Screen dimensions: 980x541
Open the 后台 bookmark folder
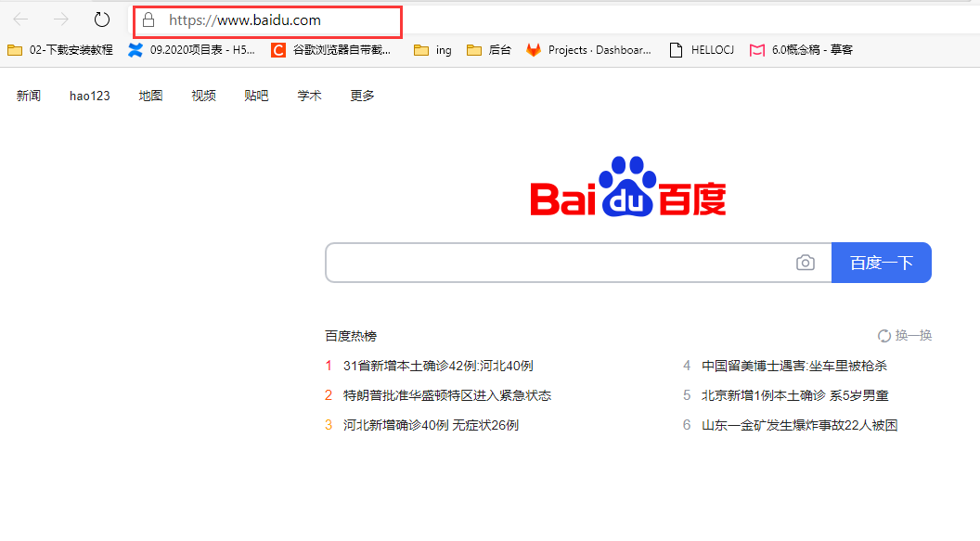click(x=489, y=50)
